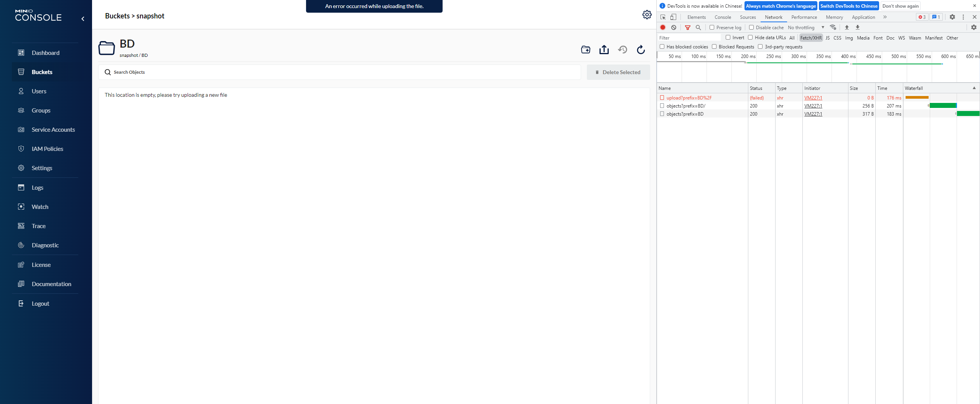Check the Disable cache option
This screenshot has width=980, height=404.
[x=752, y=27]
